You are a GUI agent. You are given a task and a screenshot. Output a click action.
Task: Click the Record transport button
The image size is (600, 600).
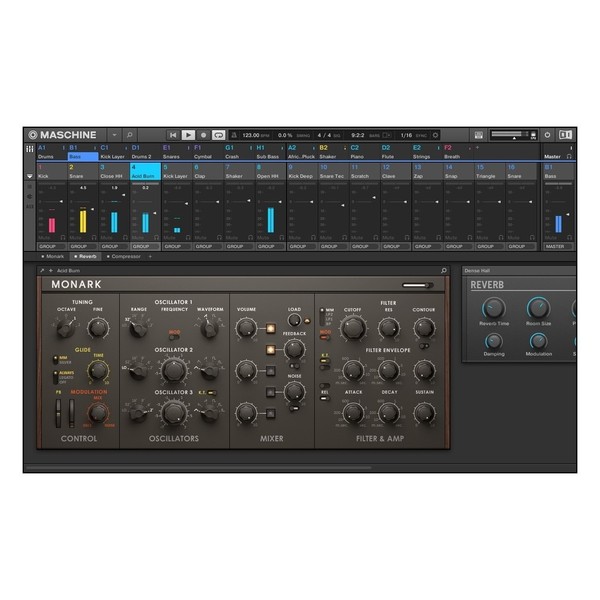click(203, 135)
